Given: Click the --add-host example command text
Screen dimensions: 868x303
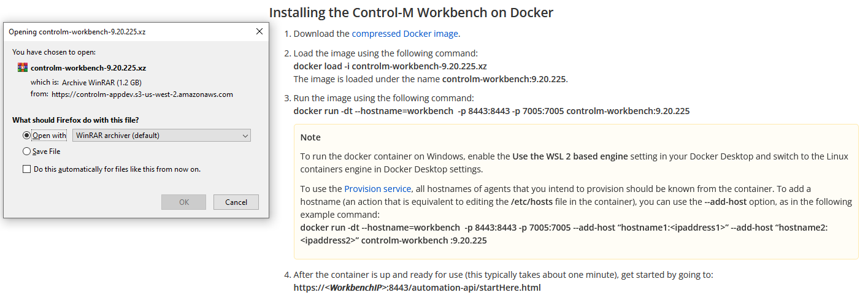Looking at the screenshot, I should [564, 234].
